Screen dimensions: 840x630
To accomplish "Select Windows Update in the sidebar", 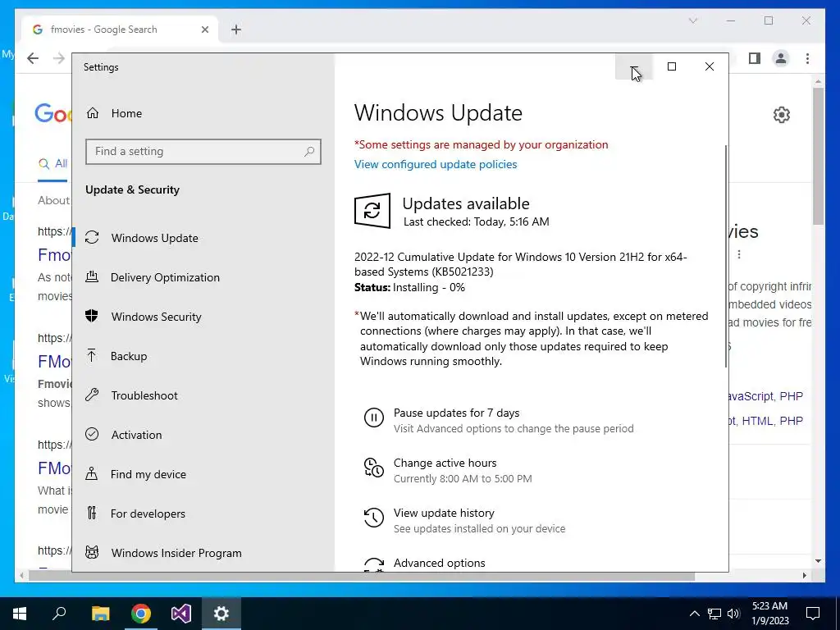I will point(155,238).
